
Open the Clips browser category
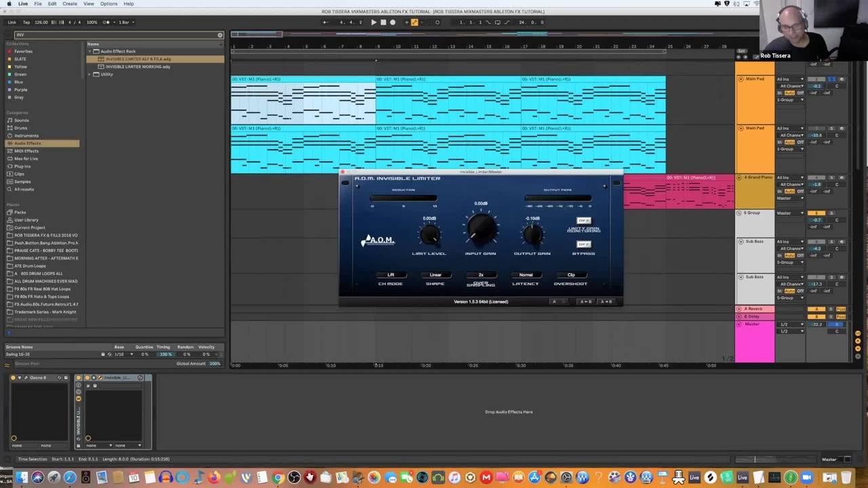tap(19, 174)
